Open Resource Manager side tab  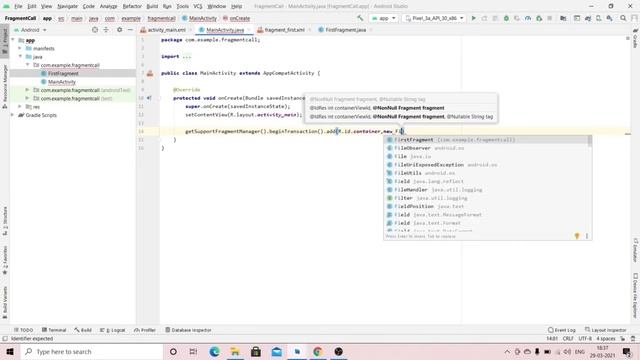point(4,87)
